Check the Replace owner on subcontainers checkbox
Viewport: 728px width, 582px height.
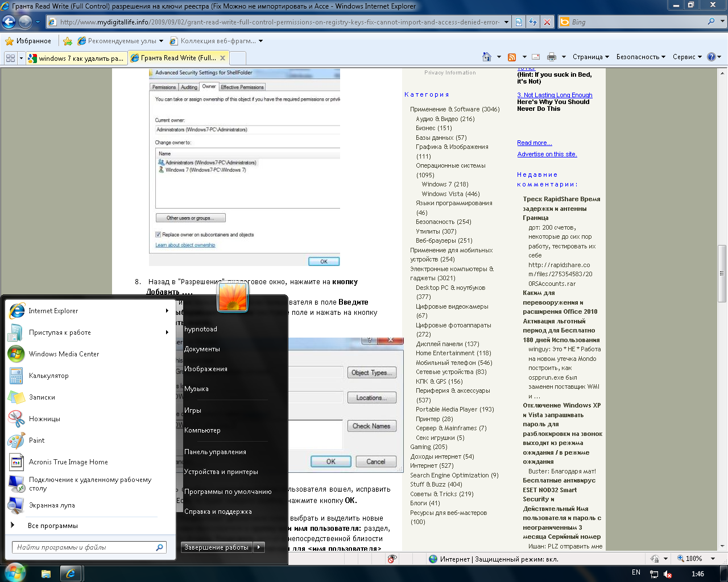158,235
